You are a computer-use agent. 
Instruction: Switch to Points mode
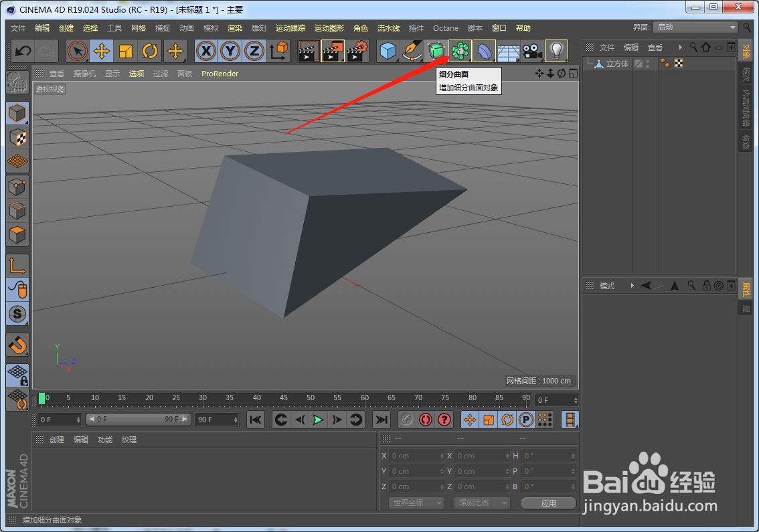17,187
